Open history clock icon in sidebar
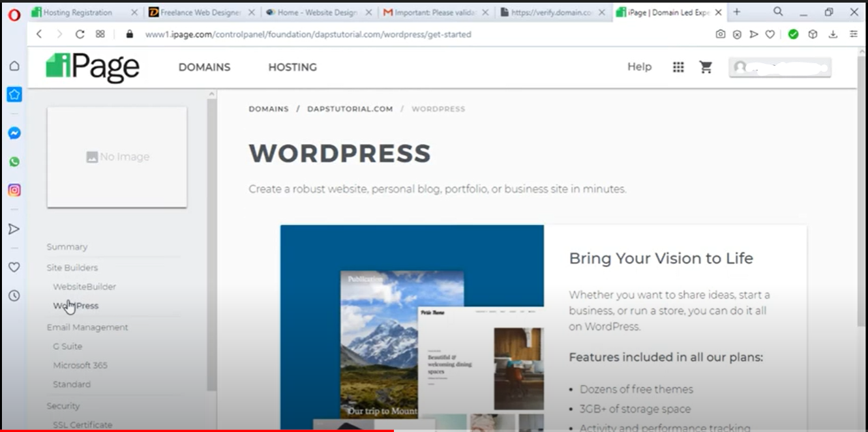 14,296
